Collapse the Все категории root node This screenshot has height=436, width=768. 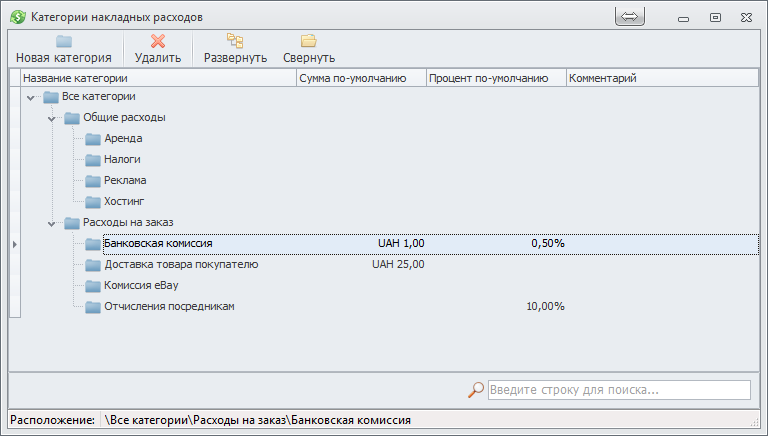point(31,97)
